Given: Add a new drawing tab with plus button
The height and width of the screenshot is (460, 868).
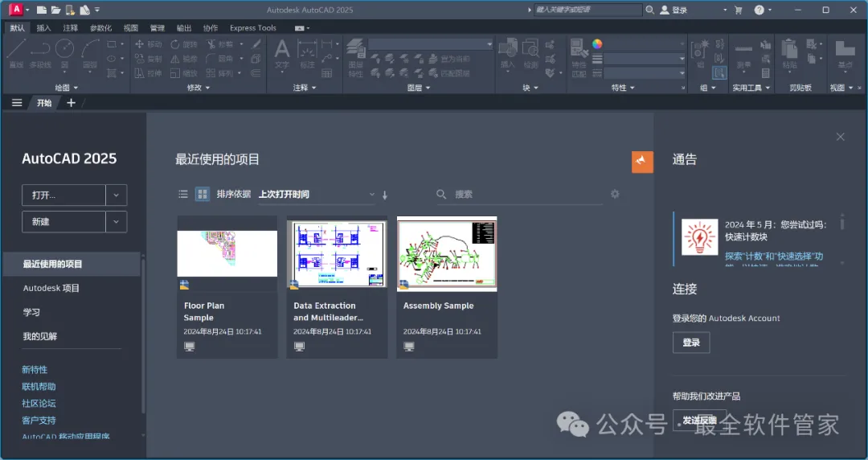Looking at the screenshot, I should (71, 102).
